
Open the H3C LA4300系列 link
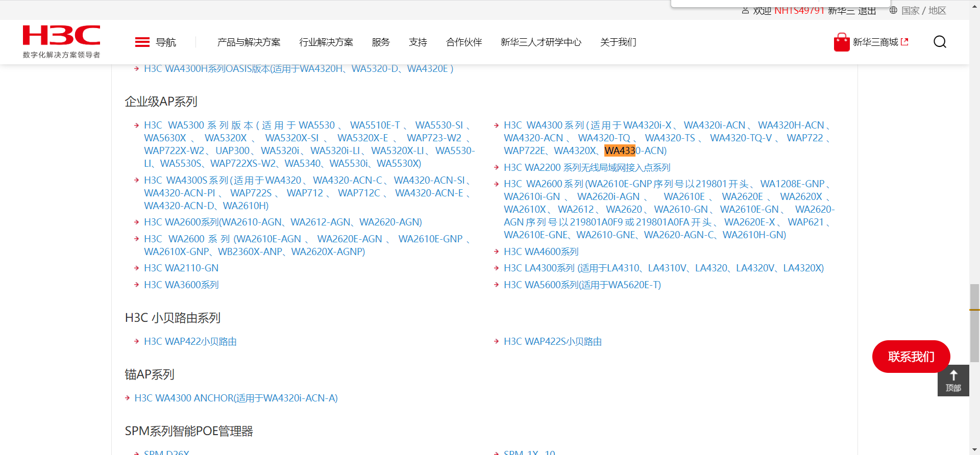(x=664, y=268)
